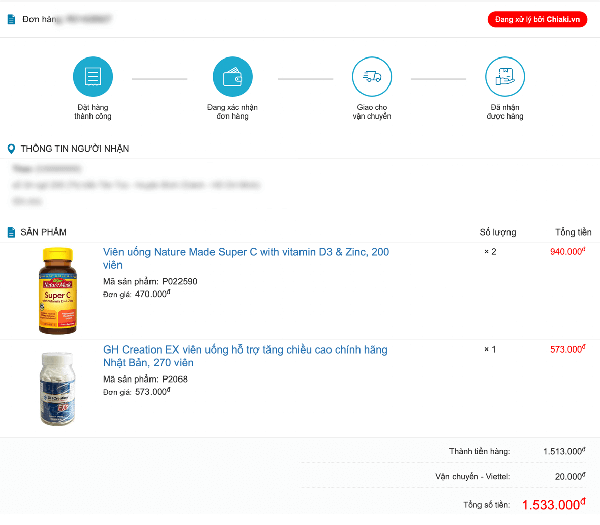Click the red Đang xử lý bởi Chiaki.vn badge

(537, 19)
